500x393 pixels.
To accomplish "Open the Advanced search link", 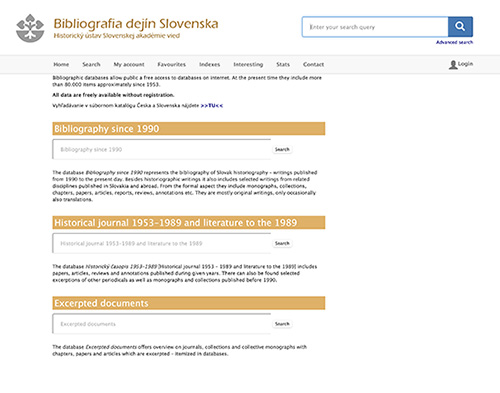I will click(454, 42).
